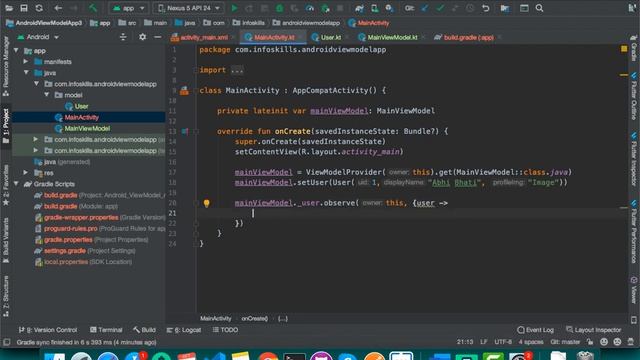Open the Logcat tool window
The height and width of the screenshot is (360, 640).
[x=184, y=330]
